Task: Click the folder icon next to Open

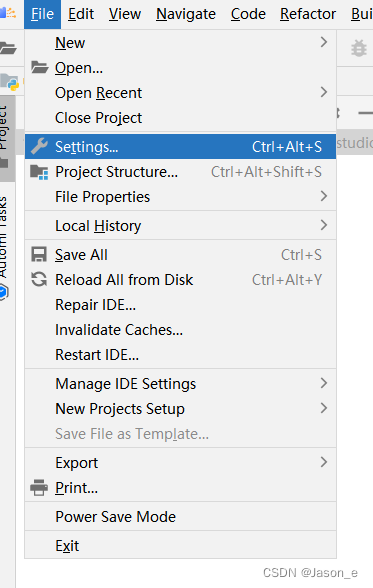Action: coord(39,68)
